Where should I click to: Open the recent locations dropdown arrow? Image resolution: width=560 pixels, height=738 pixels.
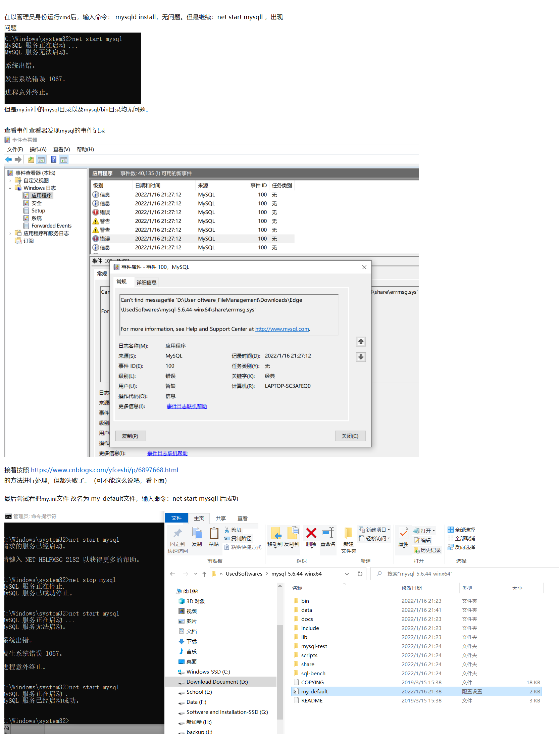196,574
